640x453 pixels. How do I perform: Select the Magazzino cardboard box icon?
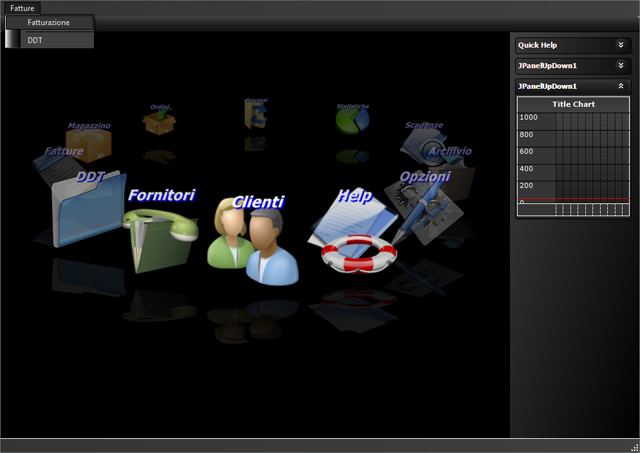click(x=88, y=144)
